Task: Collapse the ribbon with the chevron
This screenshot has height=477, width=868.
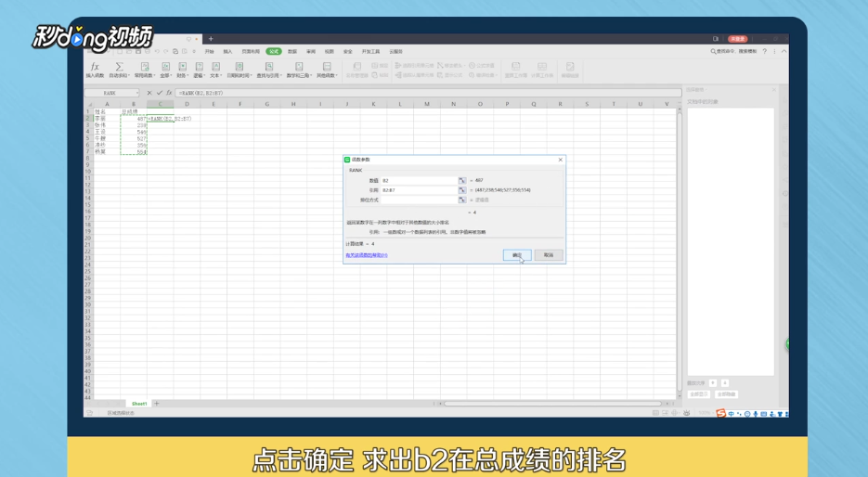Action: [x=784, y=51]
